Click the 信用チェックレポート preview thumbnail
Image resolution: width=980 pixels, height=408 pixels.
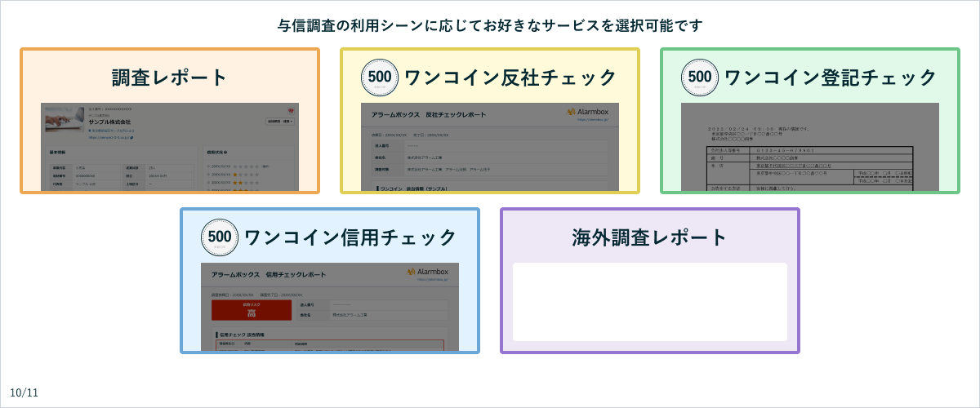click(330, 307)
